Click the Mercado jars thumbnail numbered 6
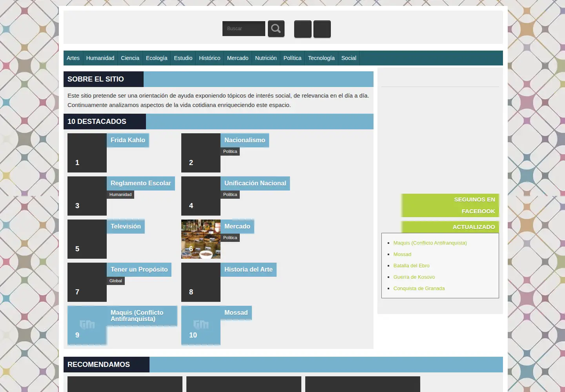This screenshot has height=392, width=565. 201,239
